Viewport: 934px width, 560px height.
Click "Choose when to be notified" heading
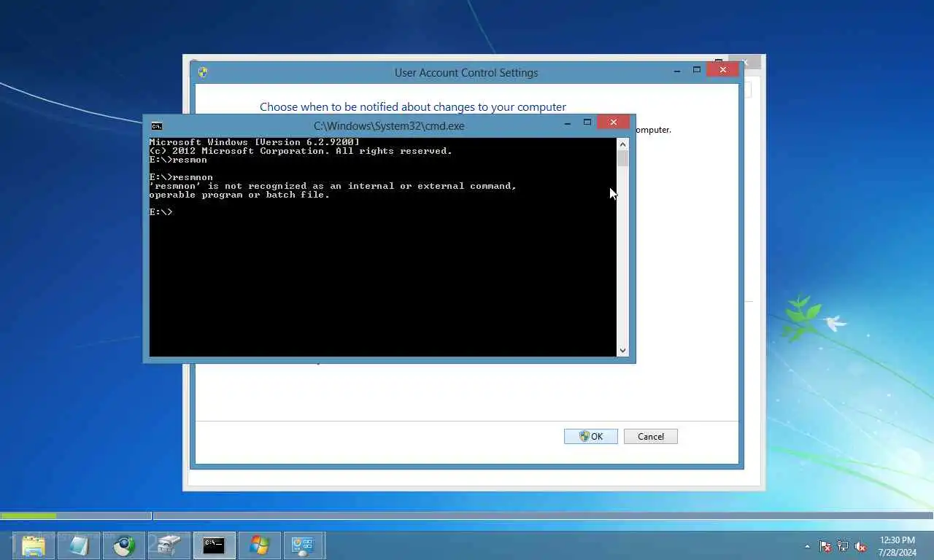(x=413, y=107)
